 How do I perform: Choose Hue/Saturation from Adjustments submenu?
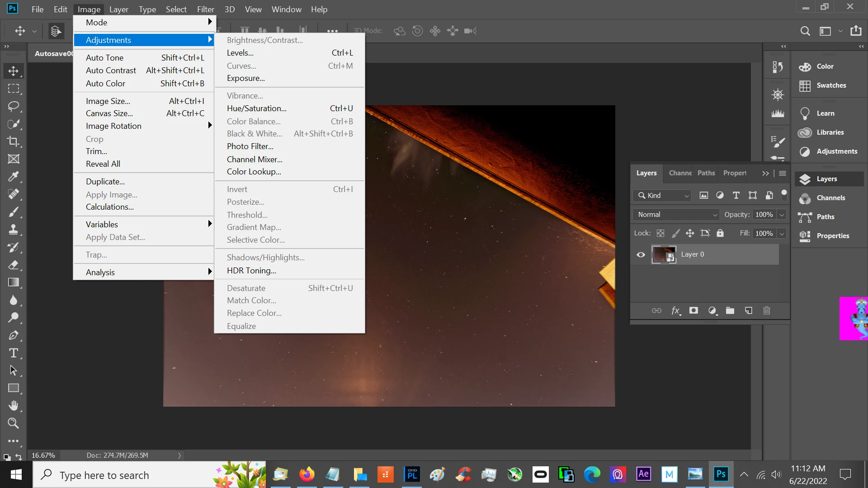pyautogui.click(x=256, y=108)
